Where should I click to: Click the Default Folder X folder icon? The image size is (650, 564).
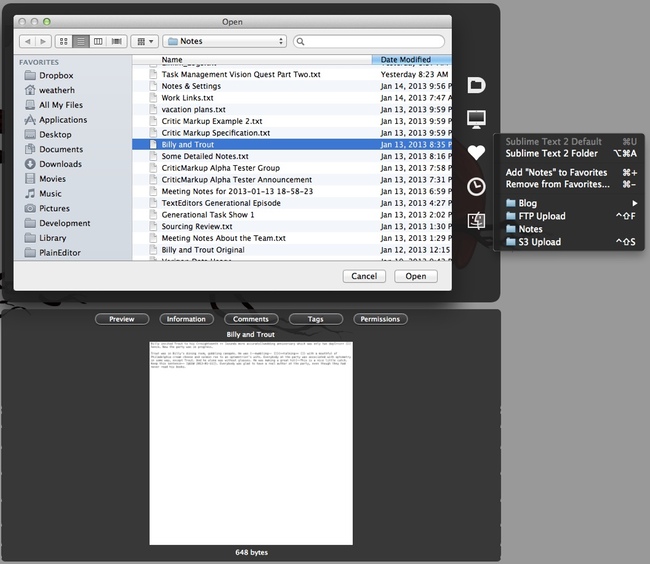476,85
